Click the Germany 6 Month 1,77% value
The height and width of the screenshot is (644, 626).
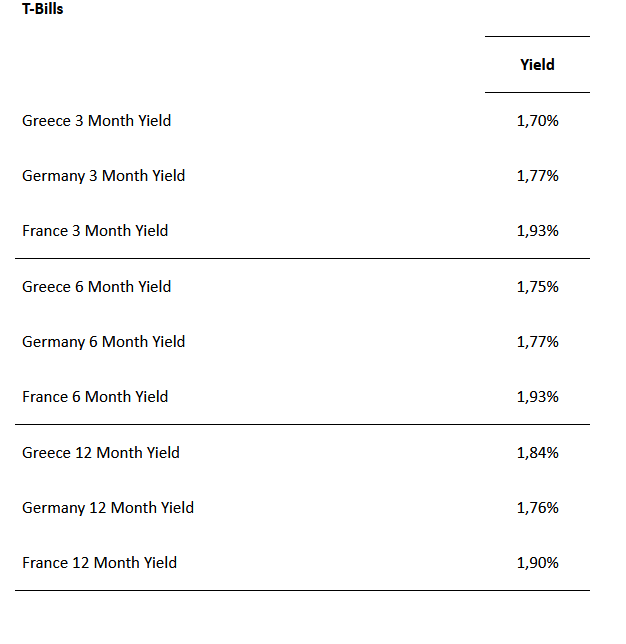coord(537,342)
